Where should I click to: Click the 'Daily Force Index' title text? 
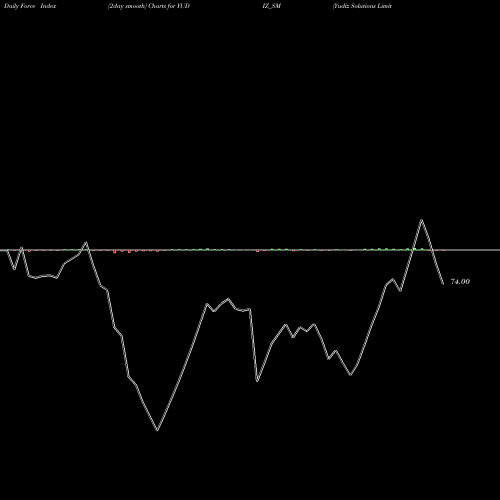click(x=30, y=6)
